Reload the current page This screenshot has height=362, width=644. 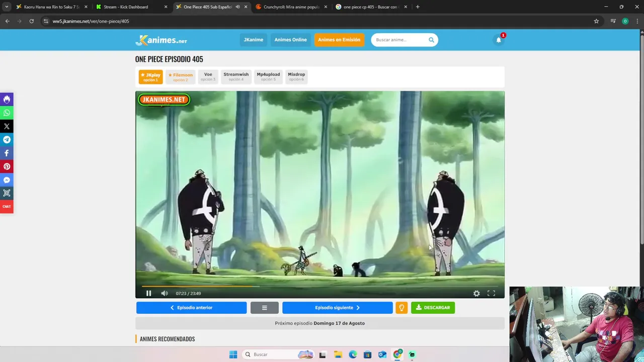click(31, 21)
